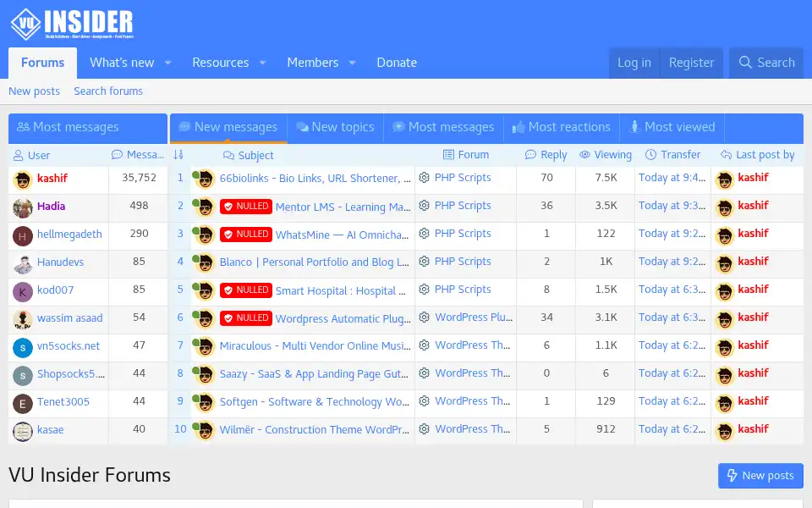Click kashif's avatar in the users list
The height and width of the screenshot is (508, 812).
coord(22,179)
